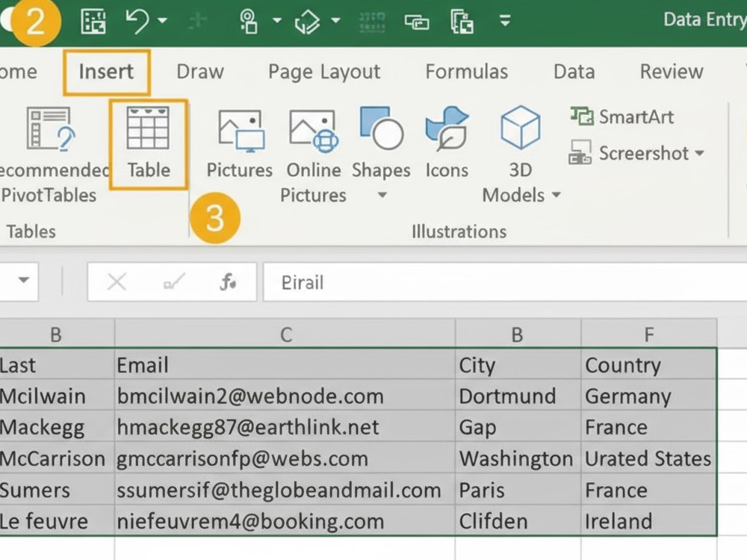Screen dimensions: 747x560
Task: Click the Shapes icon
Action: click(x=382, y=128)
